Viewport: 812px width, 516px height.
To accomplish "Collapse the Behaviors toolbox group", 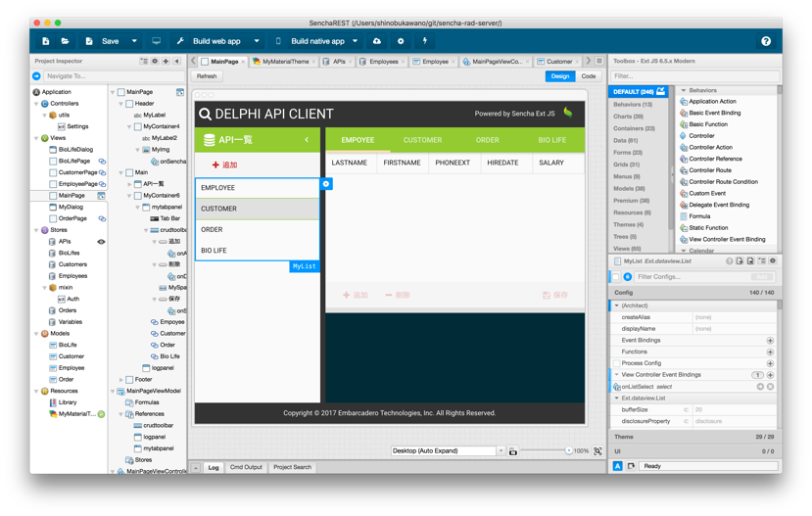I will (x=684, y=90).
